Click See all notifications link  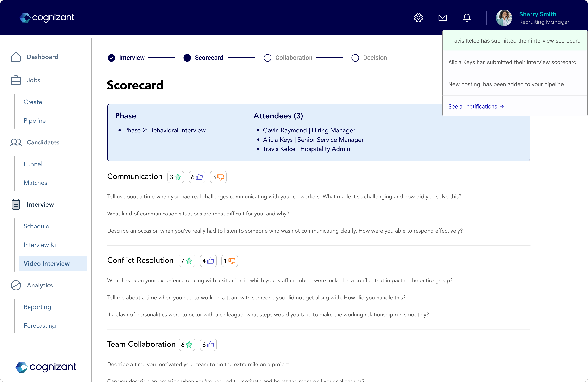point(476,106)
